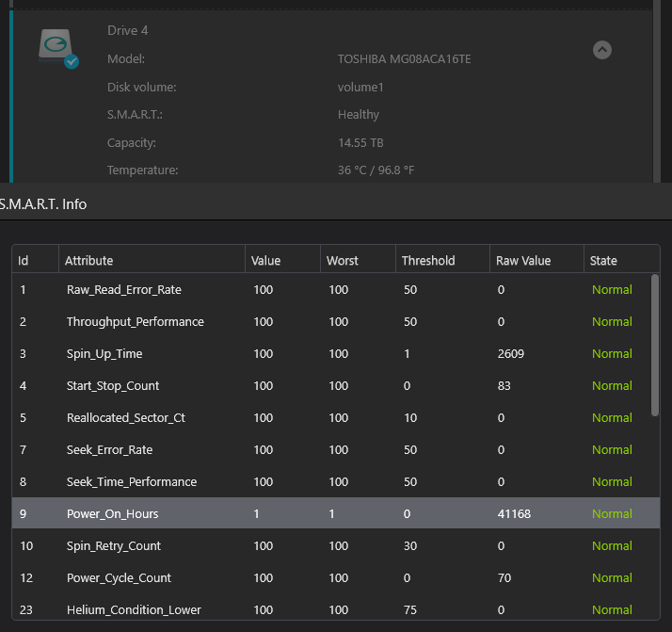Collapse Drive 4 details with chevron button
The image size is (672, 632).
click(601, 50)
